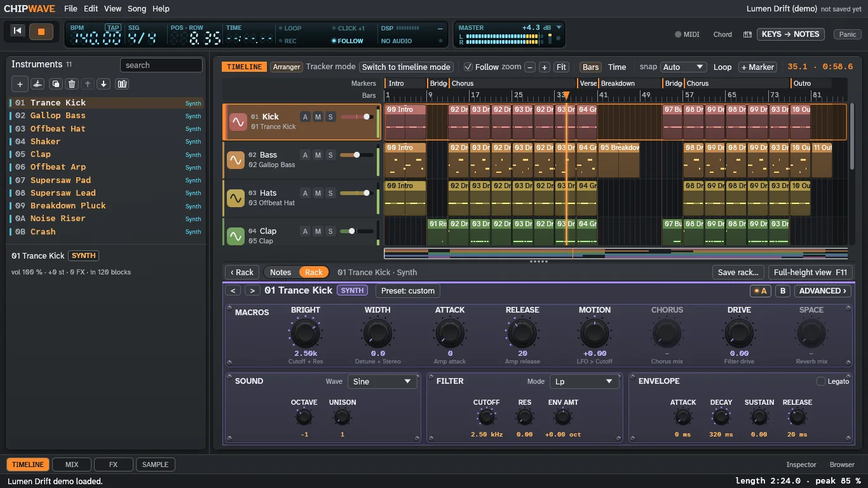This screenshot has height=488, width=868.
Task: Delete the selected instrument via trash icon
Action: coord(72,84)
